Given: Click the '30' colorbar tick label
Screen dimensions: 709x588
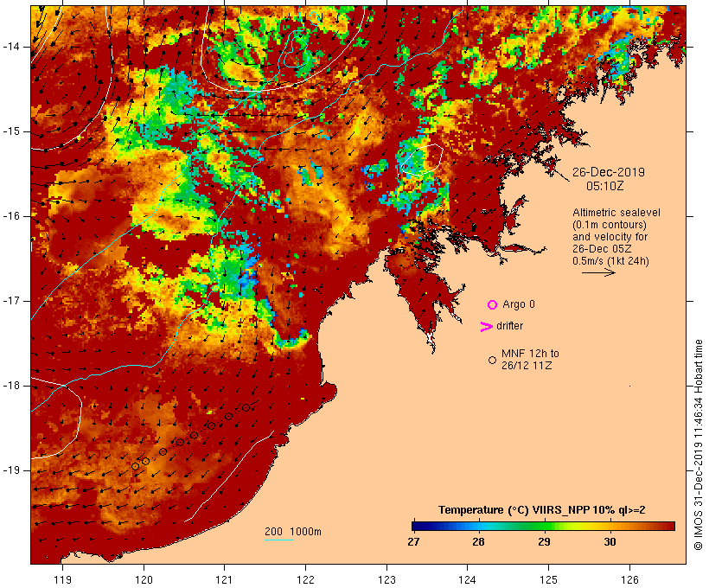Looking at the screenshot, I should coord(610,542).
